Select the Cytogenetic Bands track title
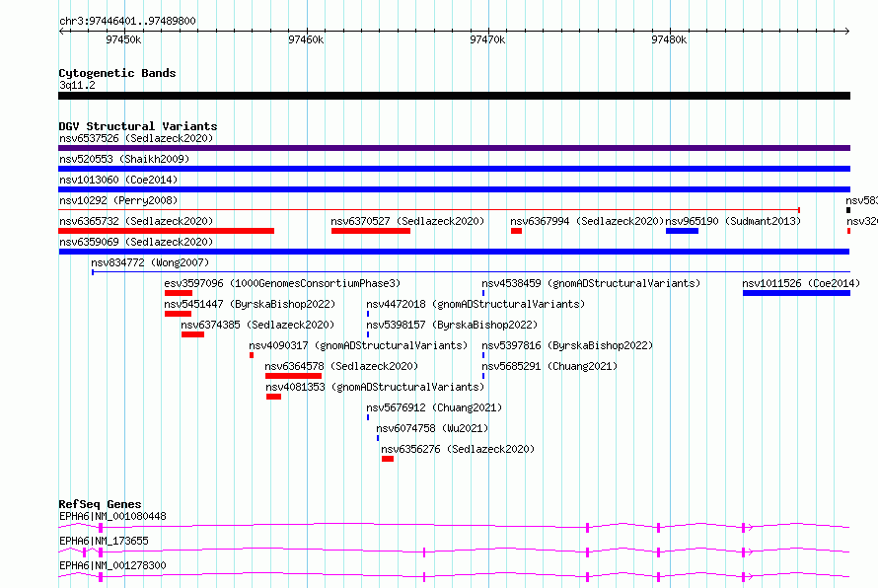This screenshot has height=588, width=878. click(x=117, y=73)
